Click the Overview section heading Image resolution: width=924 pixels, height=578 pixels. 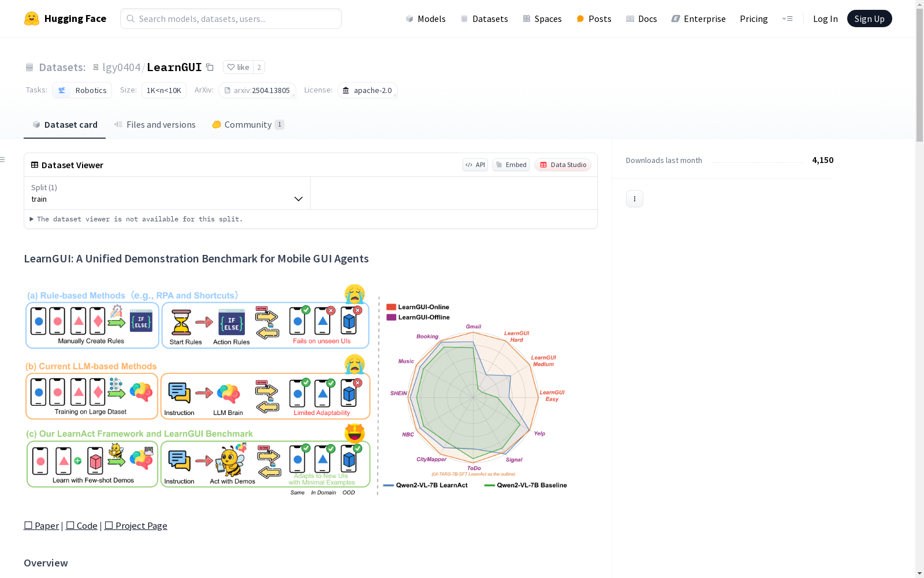tap(46, 563)
